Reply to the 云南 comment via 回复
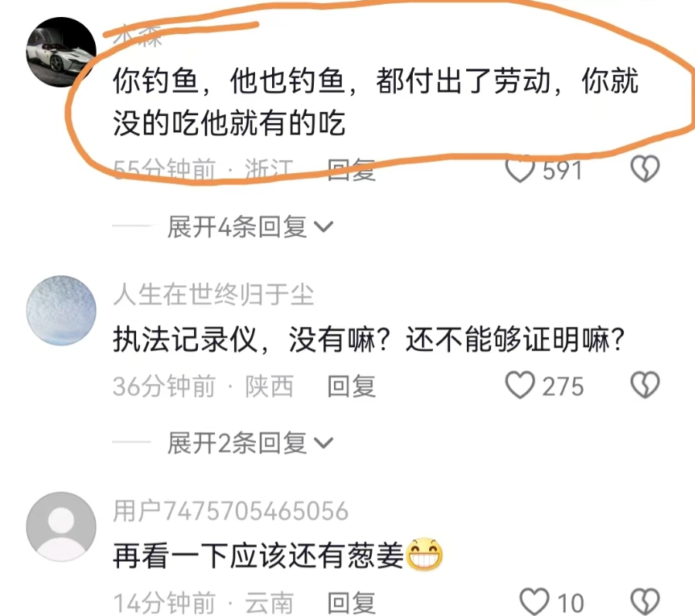Screen dimensions: 695x616 (352, 603)
